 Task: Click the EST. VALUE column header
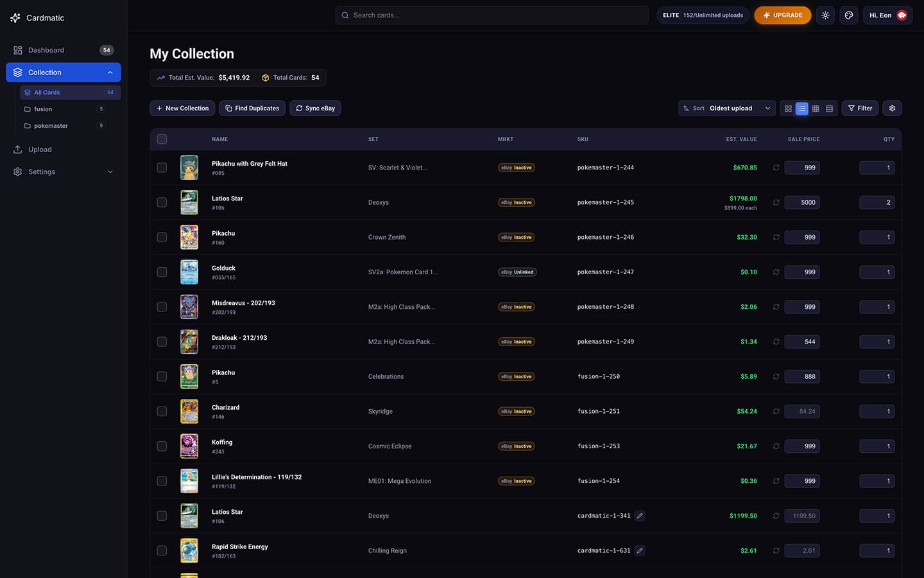(742, 139)
